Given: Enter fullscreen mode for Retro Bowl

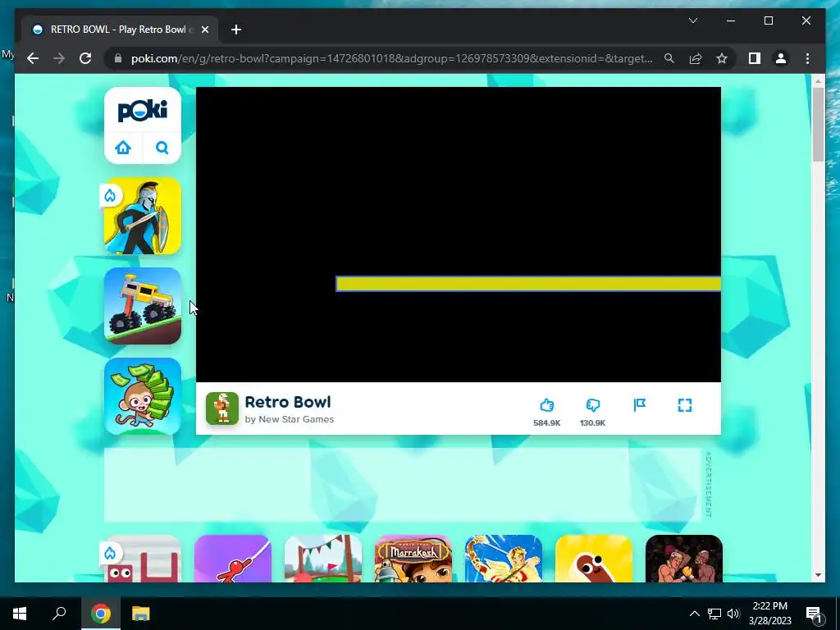Looking at the screenshot, I should click(x=685, y=405).
